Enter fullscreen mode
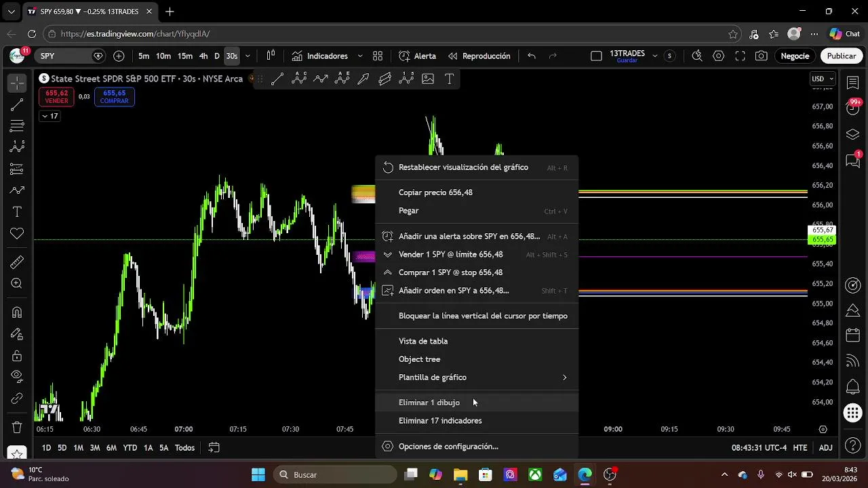The image size is (868, 488). coord(741,56)
